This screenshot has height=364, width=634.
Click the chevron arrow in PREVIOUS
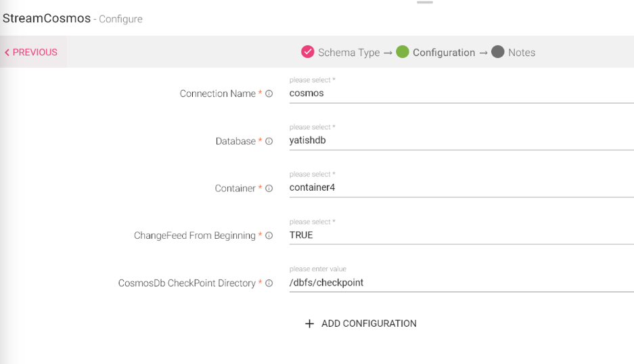point(7,53)
